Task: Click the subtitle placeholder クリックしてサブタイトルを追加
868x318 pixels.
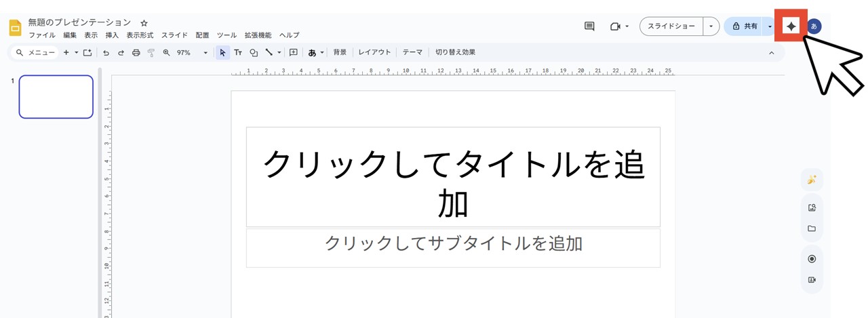Action: [x=453, y=247]
